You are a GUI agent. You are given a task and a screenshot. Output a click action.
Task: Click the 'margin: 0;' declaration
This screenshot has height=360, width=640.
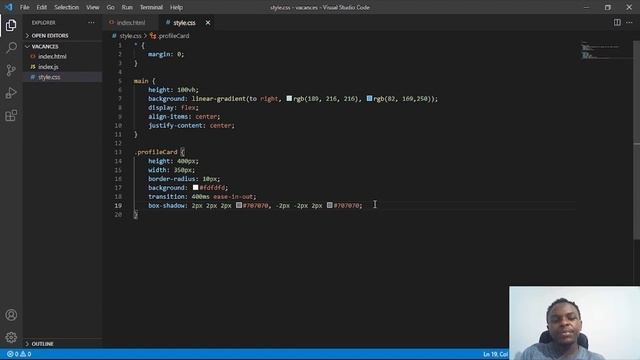[x=166, y=54]
